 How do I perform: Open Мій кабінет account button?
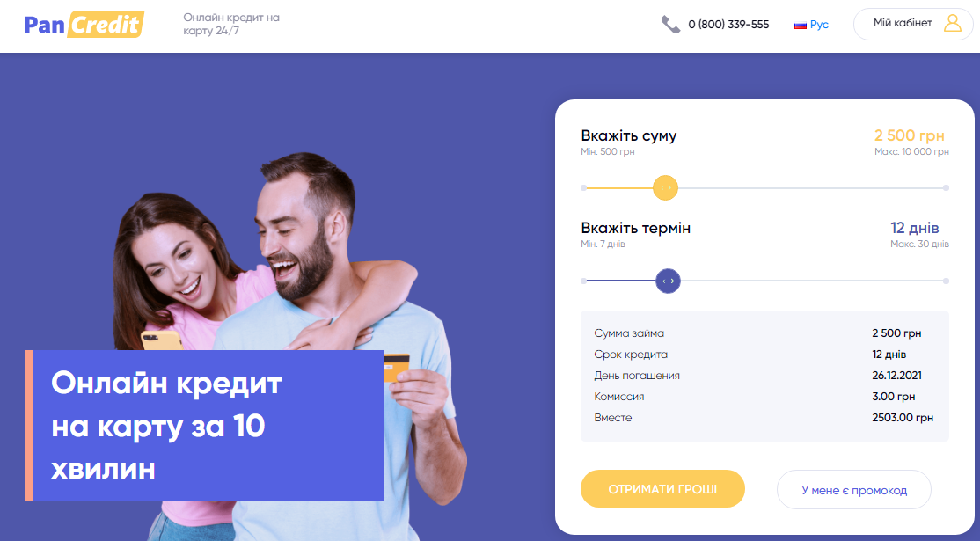pos(913,24)
